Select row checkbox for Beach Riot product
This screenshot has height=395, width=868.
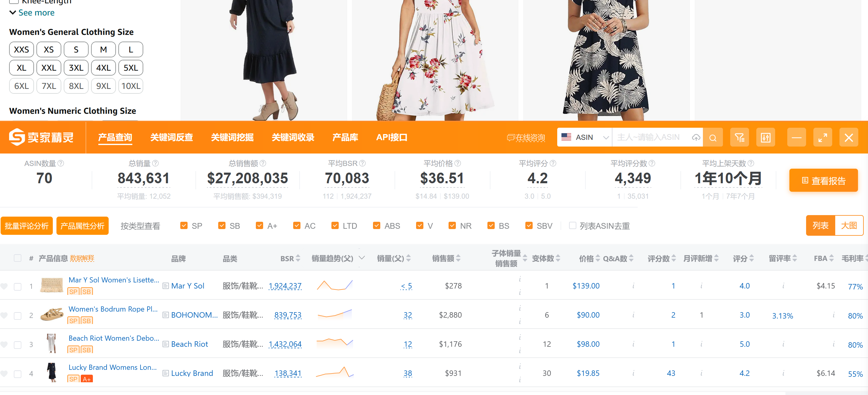(18, 345)
